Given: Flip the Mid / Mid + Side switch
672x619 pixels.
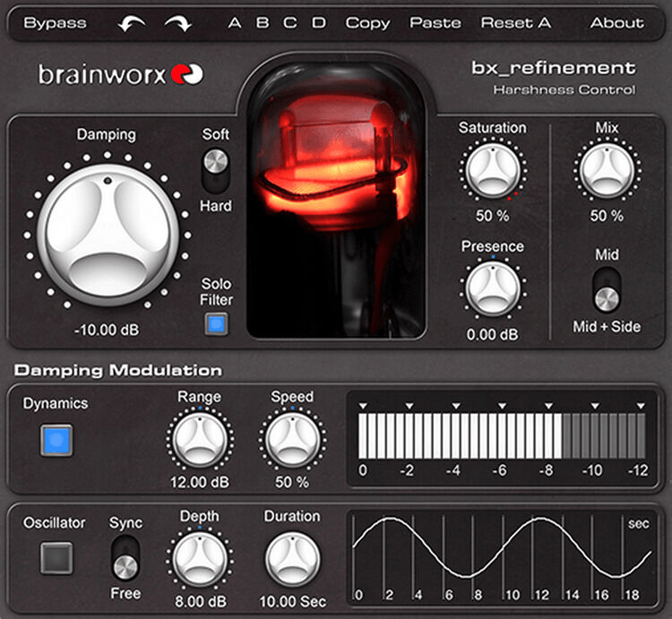Looking at the screenshot, I should pos(607,289).
